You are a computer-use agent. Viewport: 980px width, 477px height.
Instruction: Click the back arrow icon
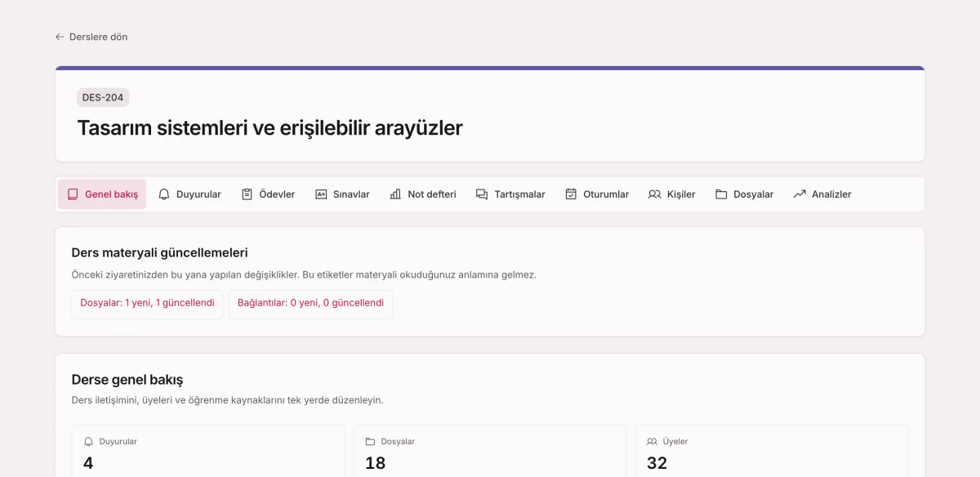click(60, 37)
